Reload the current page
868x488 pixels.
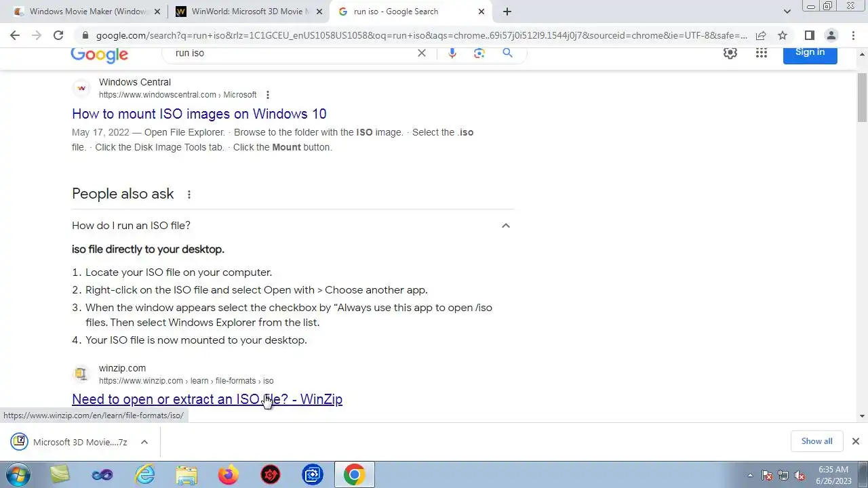pyautogui.click(x=58, y=35)
